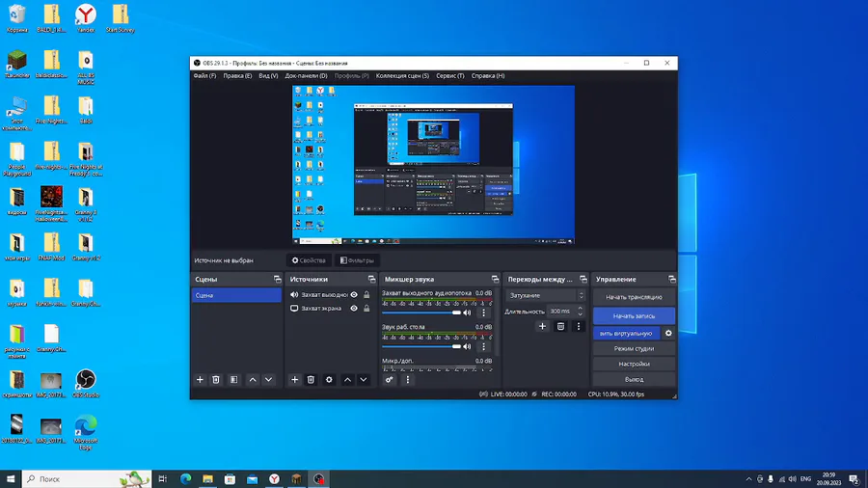
Task: Add transition with plus icon in Переходы panel
Action: [542, 326]
